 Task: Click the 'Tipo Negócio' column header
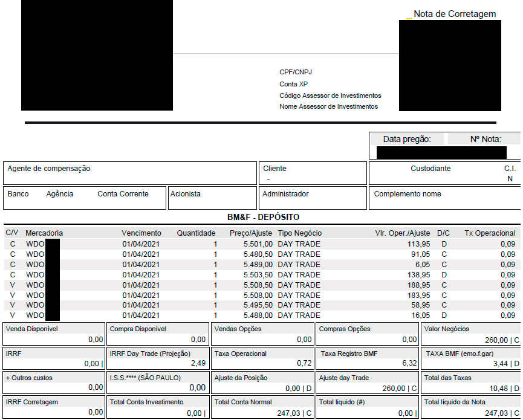[299, 233]
